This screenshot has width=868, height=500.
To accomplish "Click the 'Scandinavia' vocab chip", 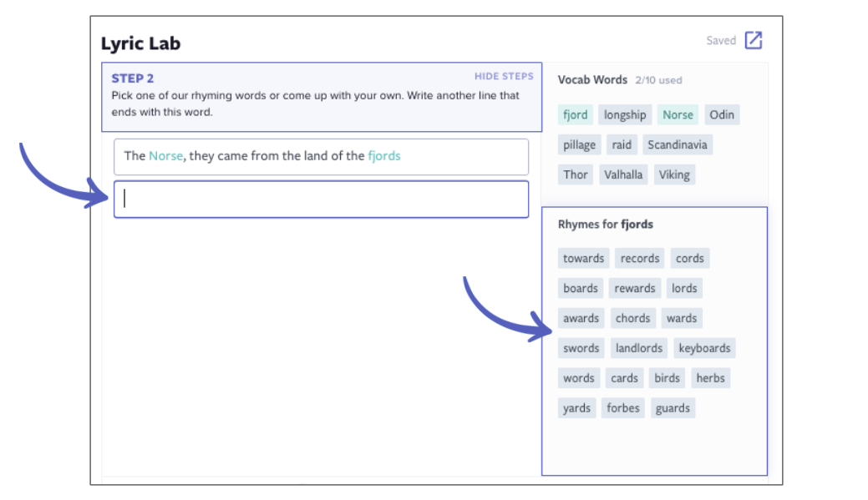I will [x=677, y=145].
